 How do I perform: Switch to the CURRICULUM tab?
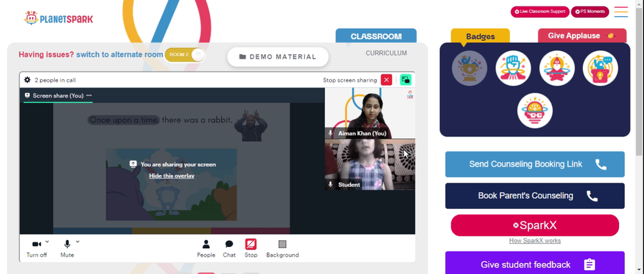(386, 53)
